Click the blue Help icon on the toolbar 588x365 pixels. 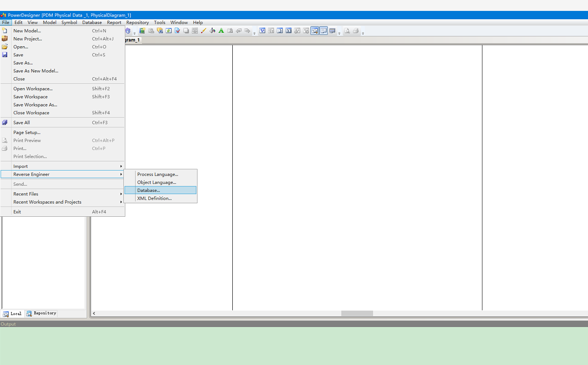(128, 31)
